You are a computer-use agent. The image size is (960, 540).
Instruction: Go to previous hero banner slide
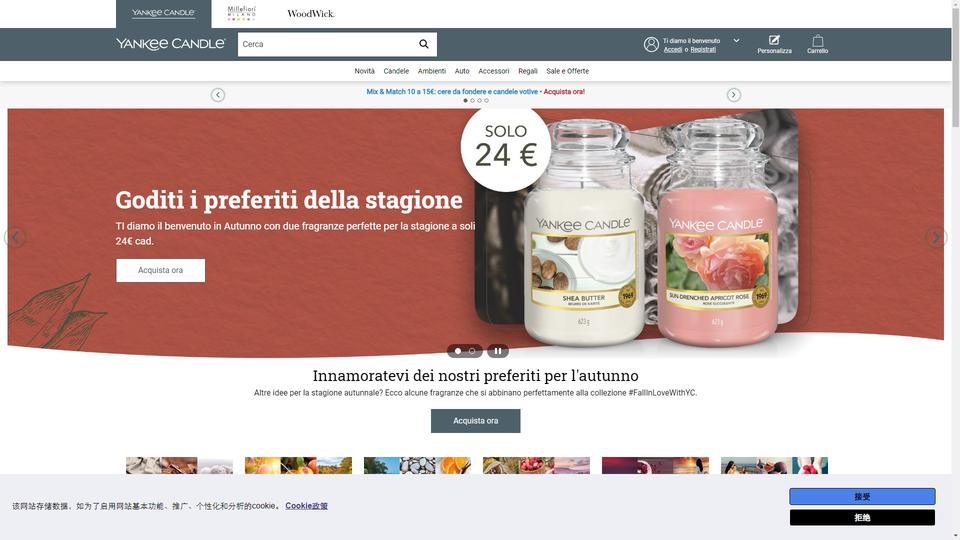tap(15, 238)
